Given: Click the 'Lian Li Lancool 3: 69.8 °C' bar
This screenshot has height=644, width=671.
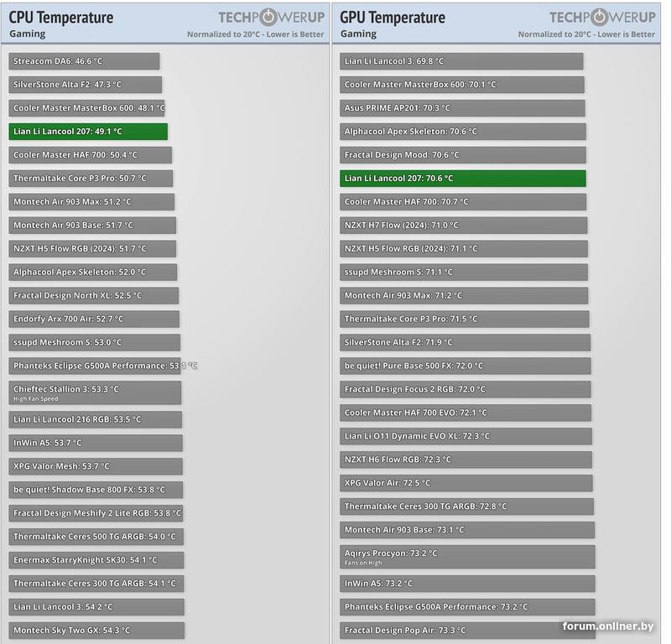Looking at the screenshot, I should [461, 61].
